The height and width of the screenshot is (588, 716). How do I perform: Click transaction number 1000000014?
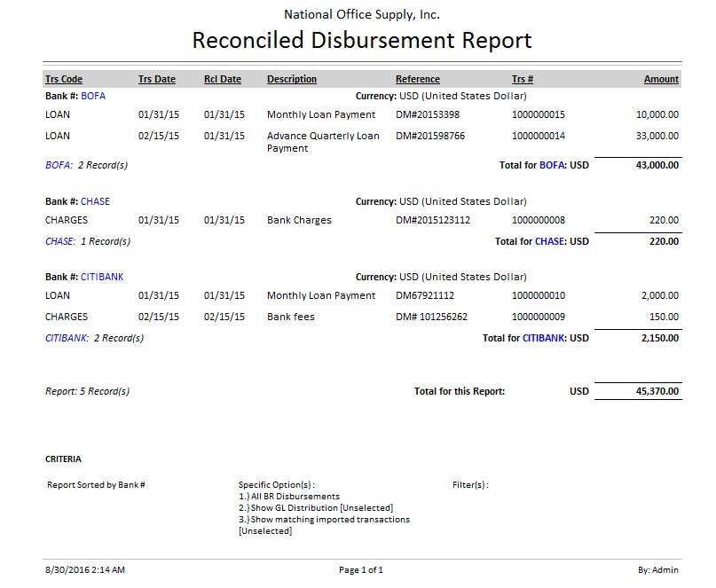539,136
